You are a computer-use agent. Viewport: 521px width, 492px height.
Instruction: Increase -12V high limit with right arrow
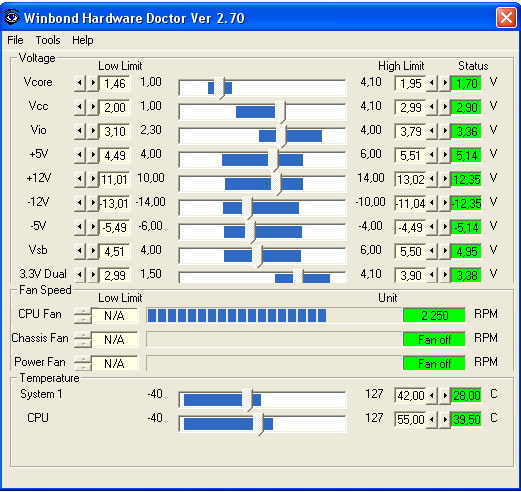pos(445,203)
